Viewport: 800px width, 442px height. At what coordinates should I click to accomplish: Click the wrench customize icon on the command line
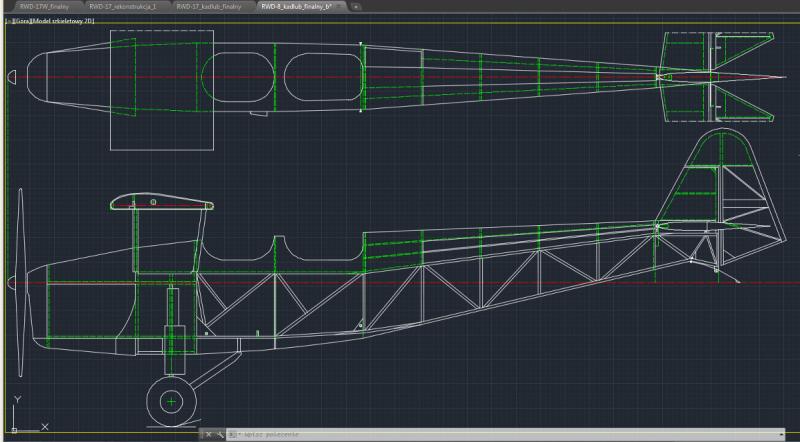click(x=219, y=435)
